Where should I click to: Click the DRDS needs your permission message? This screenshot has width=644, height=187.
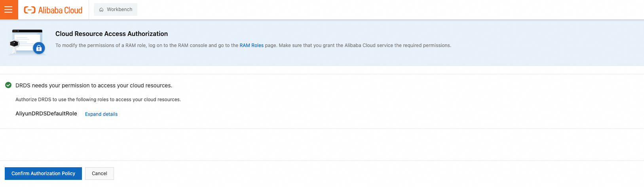click(94, 85)
